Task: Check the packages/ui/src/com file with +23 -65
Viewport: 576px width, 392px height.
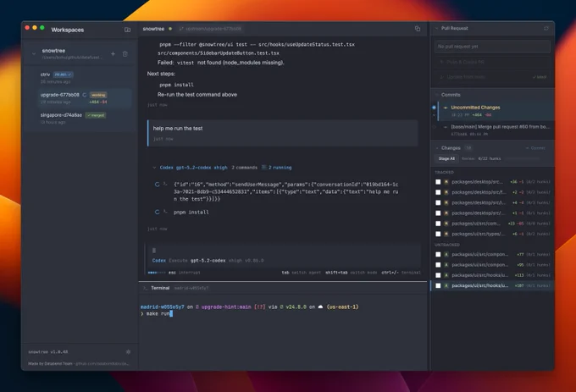Action: (438, 224)
